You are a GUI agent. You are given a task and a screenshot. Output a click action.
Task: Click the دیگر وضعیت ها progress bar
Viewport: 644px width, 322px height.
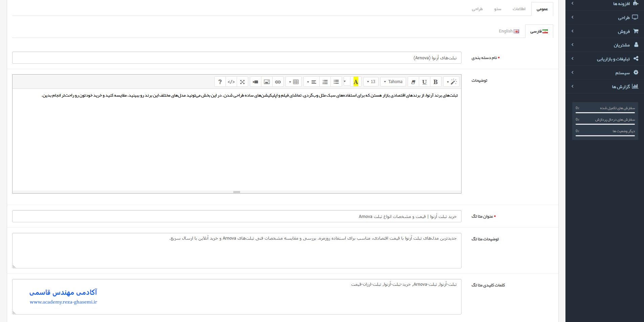click(605, 136)
